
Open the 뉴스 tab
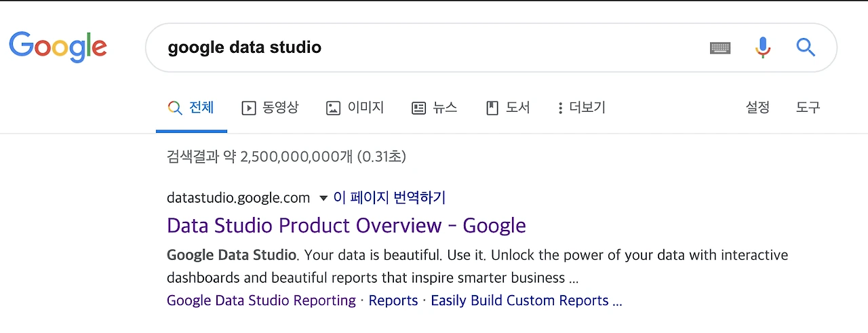(x=435, y=107)
